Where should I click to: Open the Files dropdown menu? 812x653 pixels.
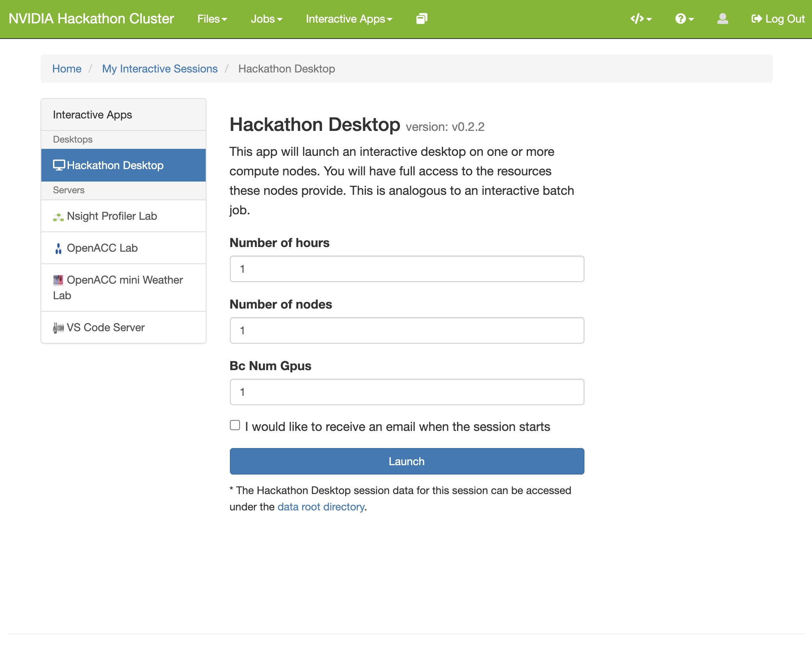(212, 19)
